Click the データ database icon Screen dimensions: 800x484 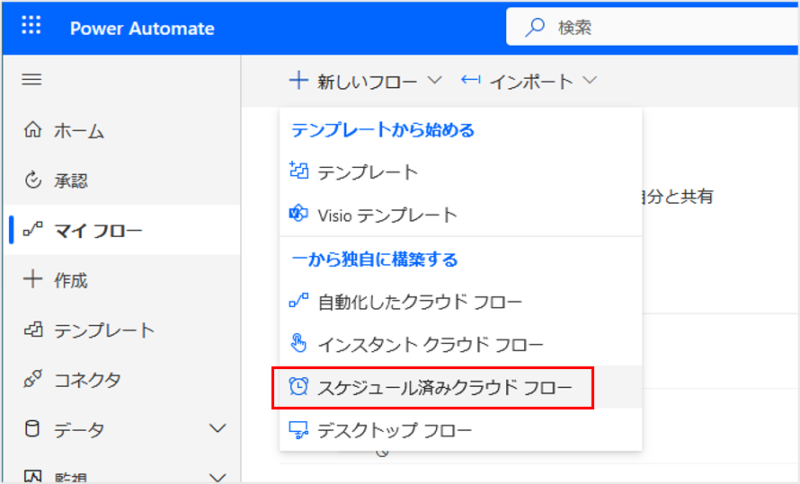pos(32,430)
